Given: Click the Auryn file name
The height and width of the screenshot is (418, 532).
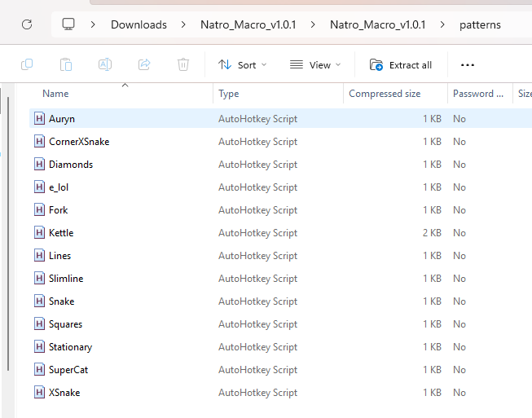Looking at the screenshot, I should click(62, 119).
